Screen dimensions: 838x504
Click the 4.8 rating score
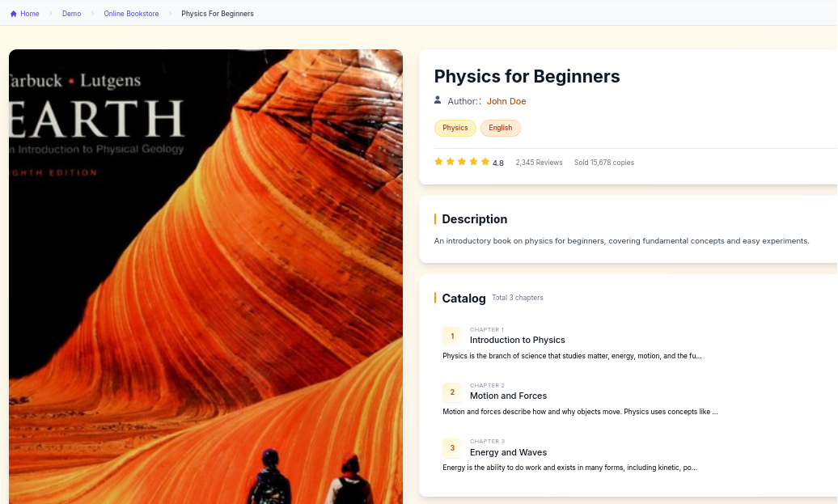pyautogui.click(x=497, y=163)
